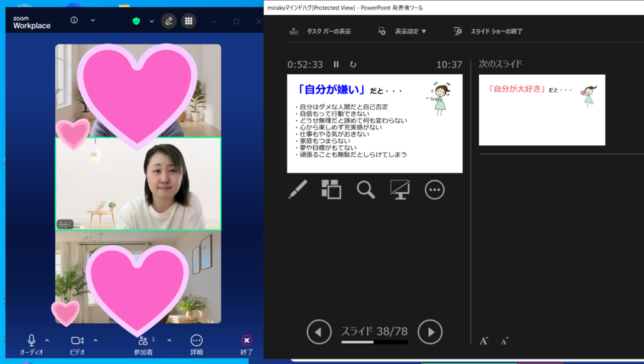Click the next slide preview thumbnail

pyautogui.click(x=541, y=110)
